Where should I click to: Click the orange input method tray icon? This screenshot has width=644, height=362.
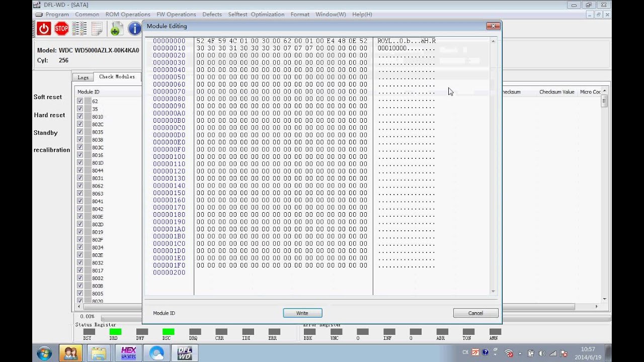(x=475, y=352)
